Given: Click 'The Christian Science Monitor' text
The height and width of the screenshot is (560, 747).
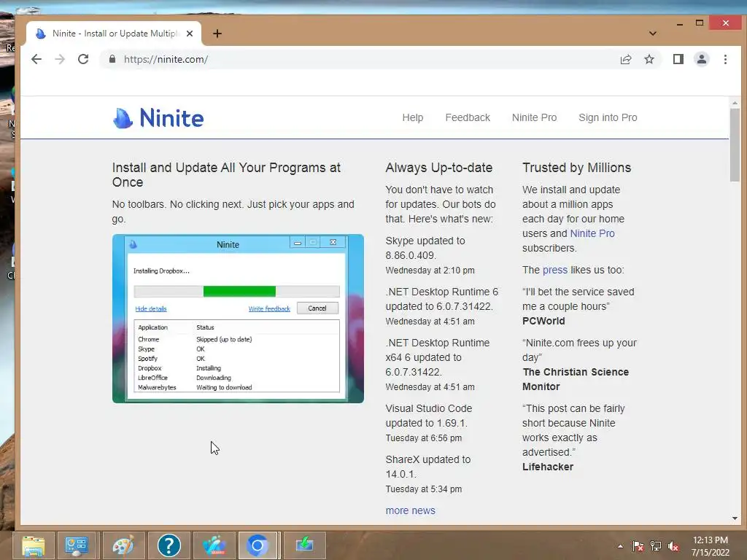Looking at the screenshot, I should point(576,379).
